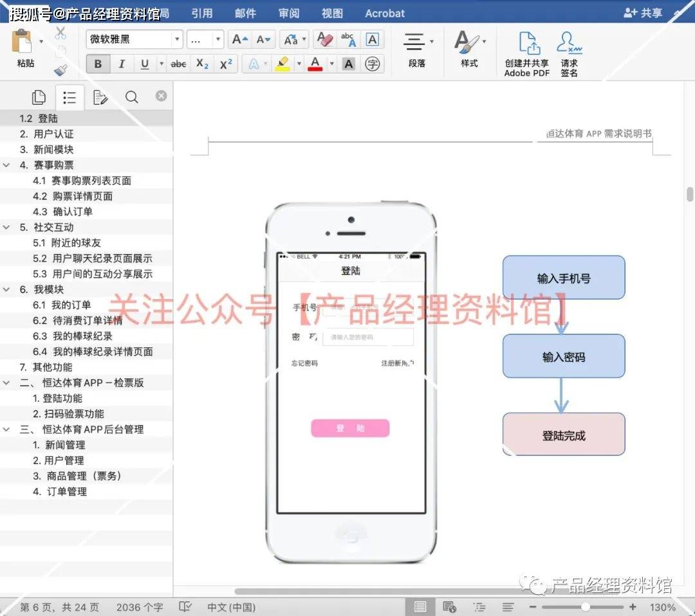Collapse the 6. 我模块 heading section

point(6,289)
